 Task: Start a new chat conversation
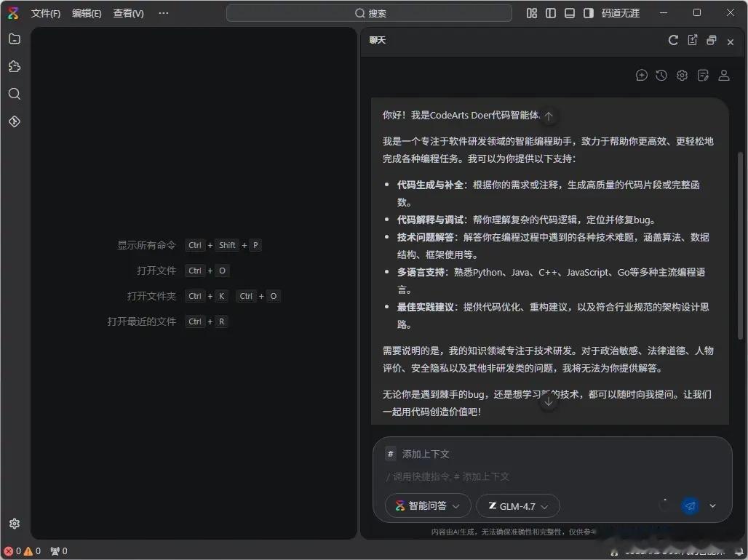click(642, 75)
